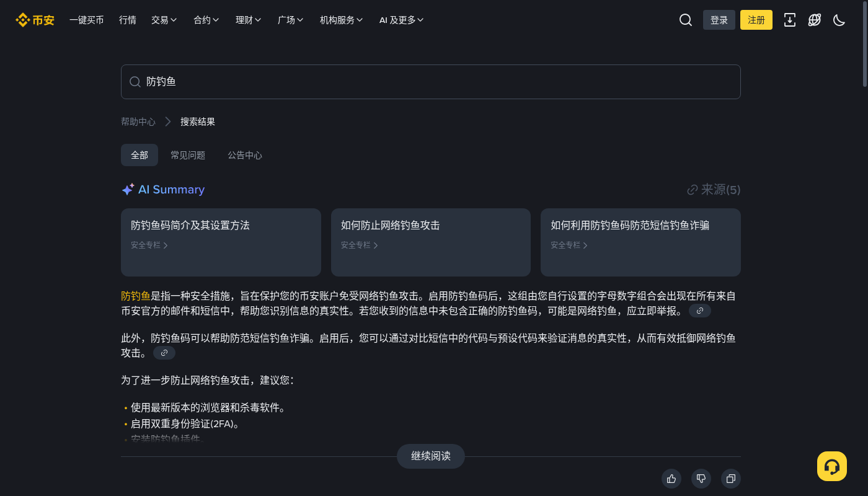
Task: Click 安全专栏 under 防钓鱼码简介及其设置方法
Action: pos(149,245)
